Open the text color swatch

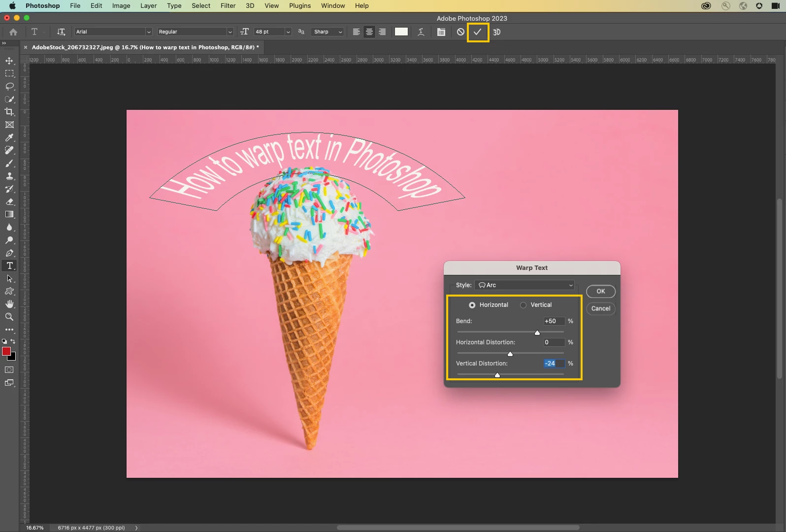(x=401, y=32)
